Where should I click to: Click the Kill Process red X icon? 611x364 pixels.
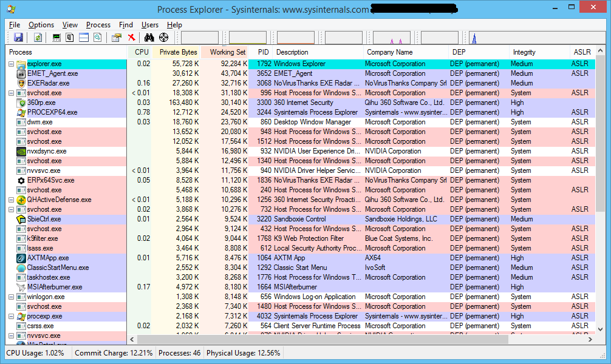tap(131, 38)
